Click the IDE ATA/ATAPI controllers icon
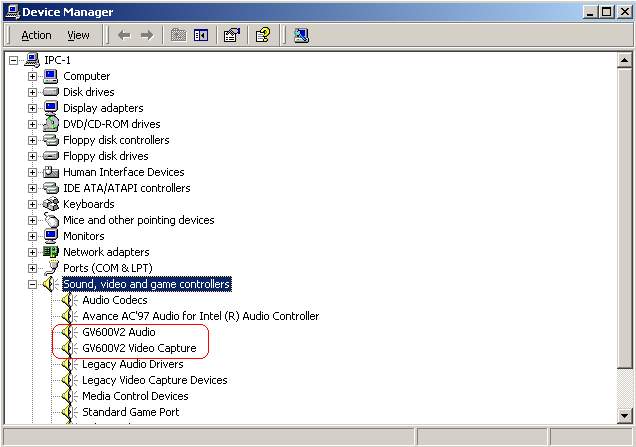This screenshot has height=447, width=636. point(51,188)
